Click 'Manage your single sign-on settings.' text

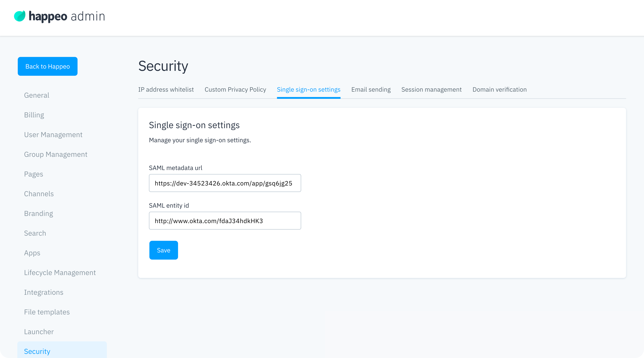[x=200, y=140]
